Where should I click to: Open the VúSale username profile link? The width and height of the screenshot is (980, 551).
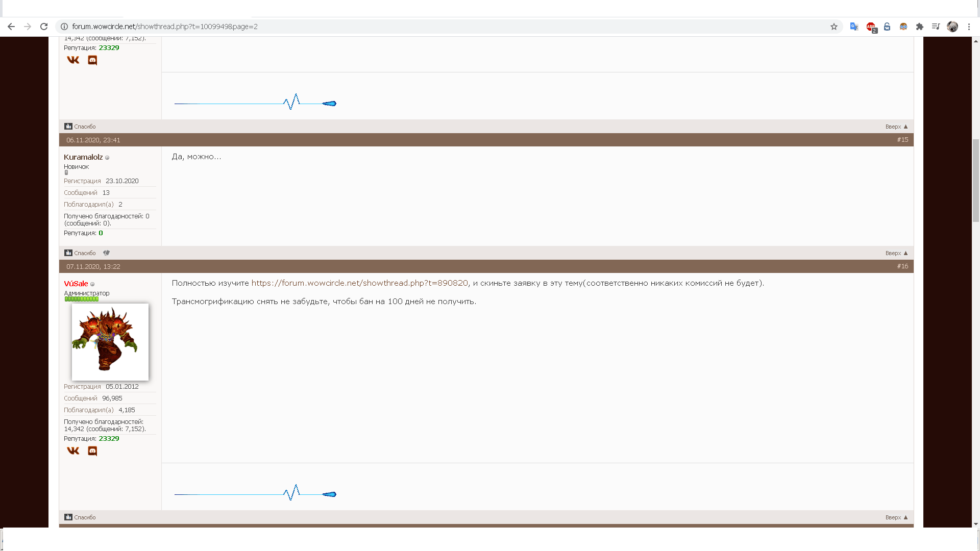pos(76,284)
